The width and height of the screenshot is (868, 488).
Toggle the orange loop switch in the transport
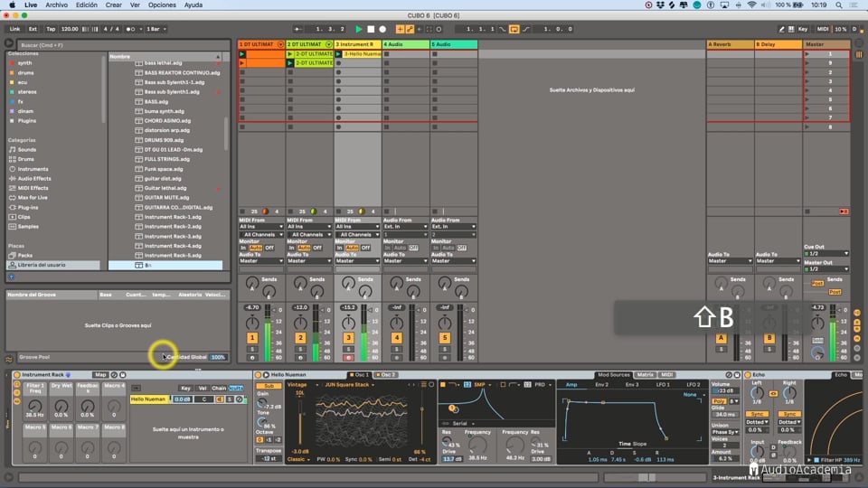point(514,29)
